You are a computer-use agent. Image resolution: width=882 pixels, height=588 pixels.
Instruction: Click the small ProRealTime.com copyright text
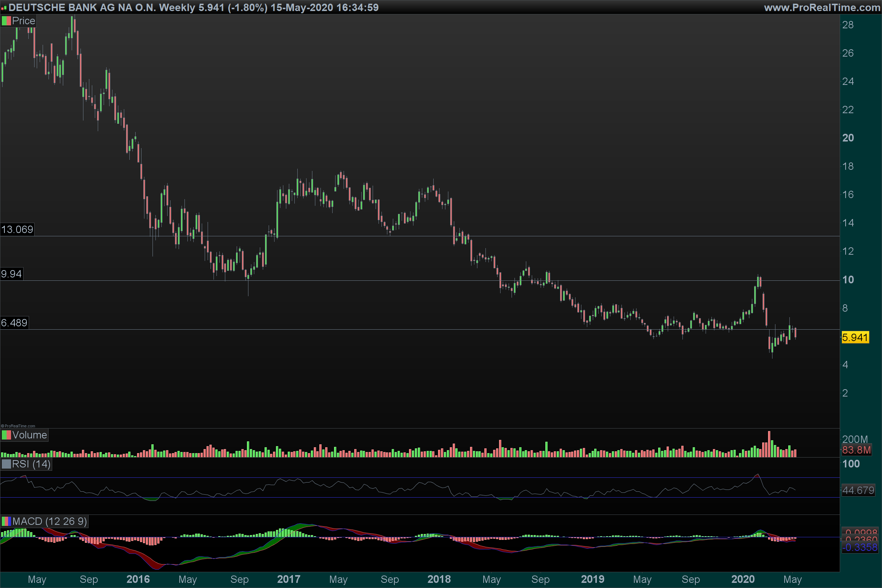coord(18,426)
